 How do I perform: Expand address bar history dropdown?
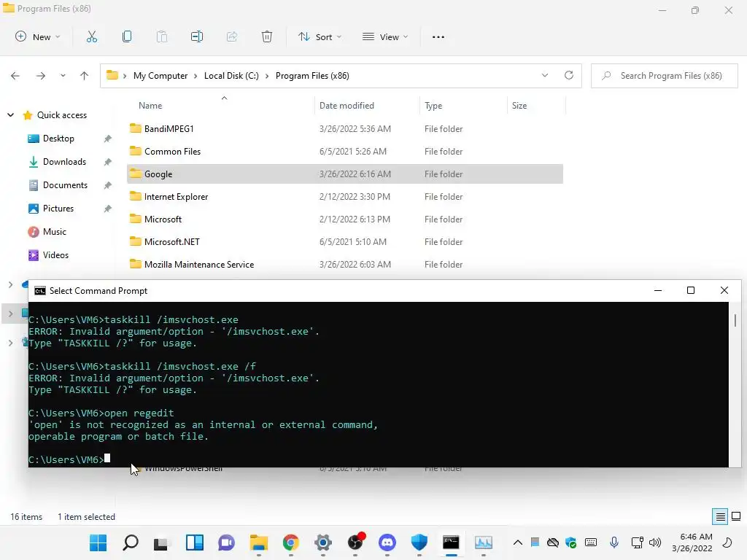[x=545, y=75]
